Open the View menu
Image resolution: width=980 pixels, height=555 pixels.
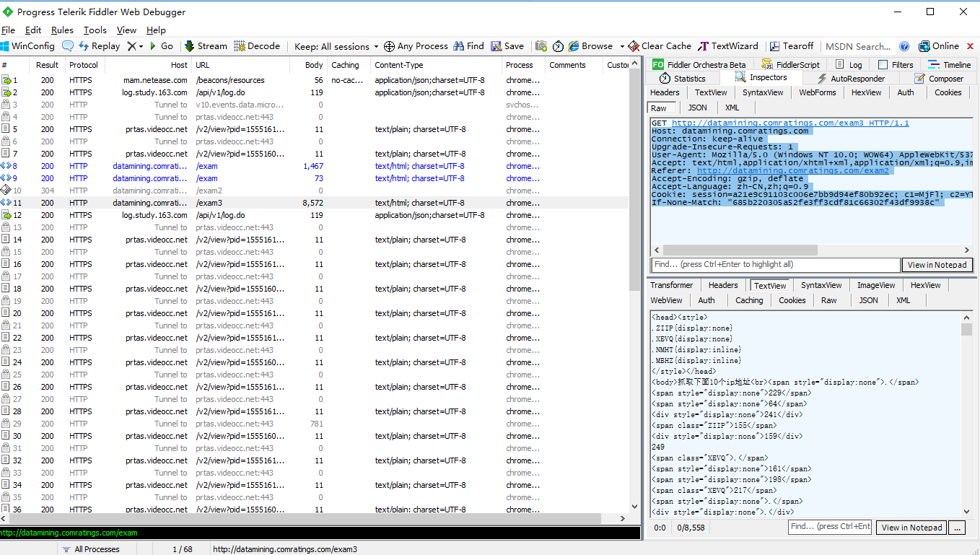(126, 30)
